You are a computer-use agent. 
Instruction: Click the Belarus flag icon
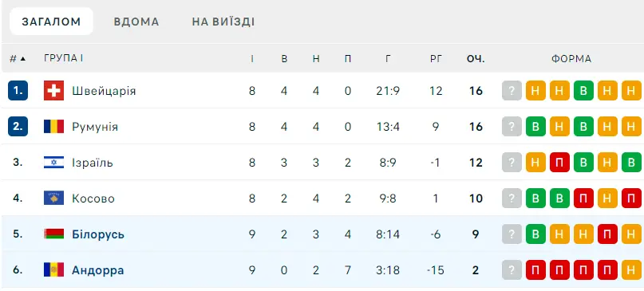pos(53,234)
